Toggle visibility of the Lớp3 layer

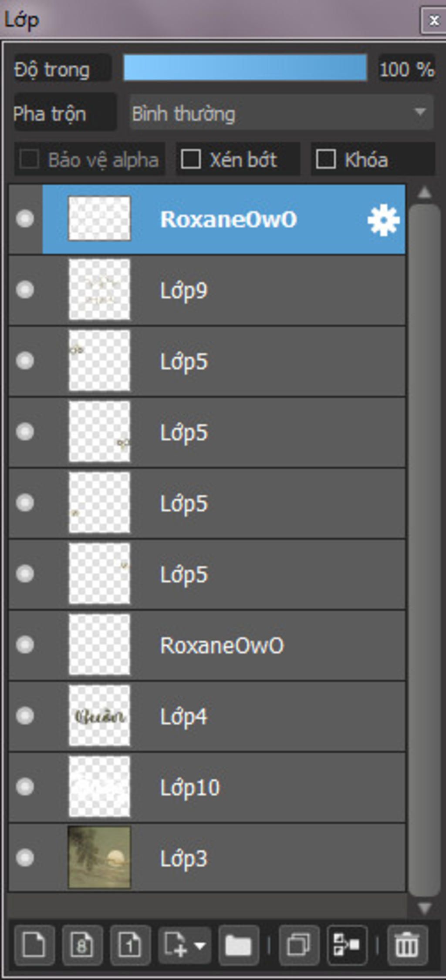pos(25,858)
